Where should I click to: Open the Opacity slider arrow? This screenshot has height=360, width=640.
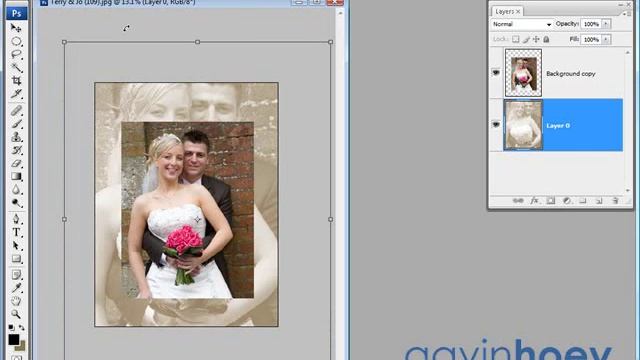[x=606, y=24]
